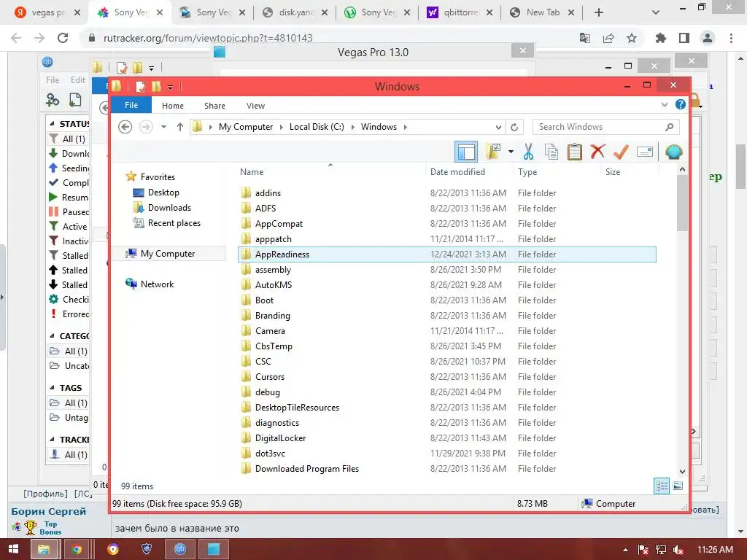Bookmark the rutracker page with star
The image size is (747, 560).
(x=632, y=38)
